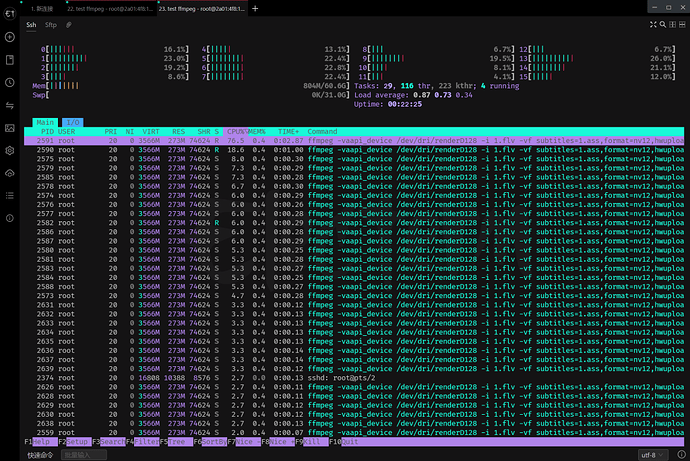Switch to the Sftp tab
690x461 pixels.
[50, 23]
